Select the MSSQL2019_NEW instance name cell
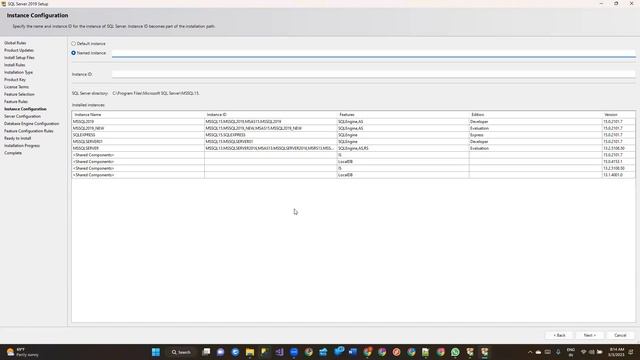Image resolution: width=640 pixels, height=360 pixels. (138, 128)
